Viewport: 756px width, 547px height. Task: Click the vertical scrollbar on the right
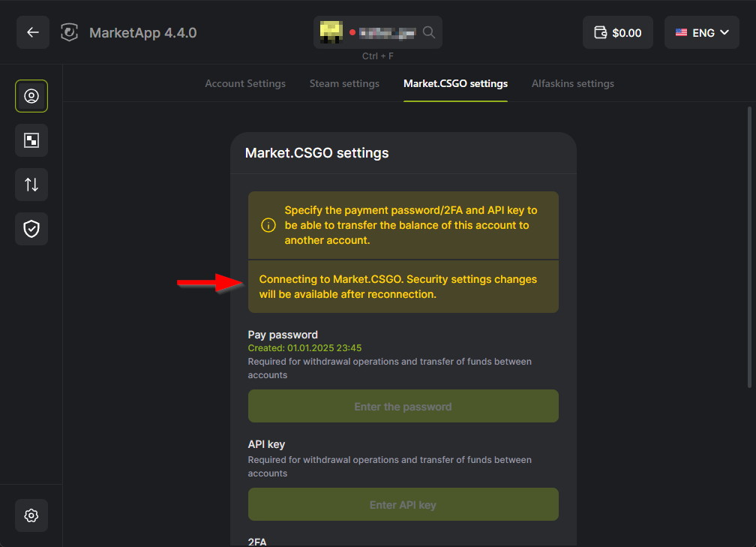(x=749, y=247)
